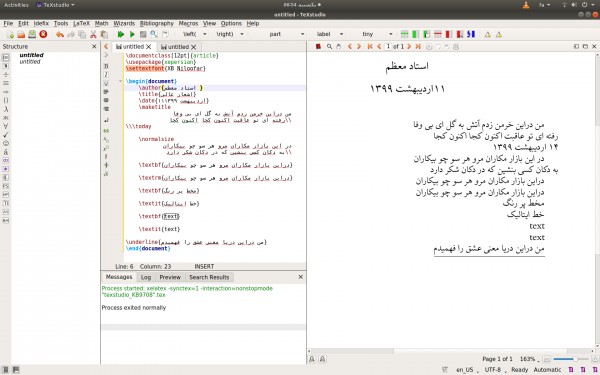Image resolution: width=600 pixels, height=375 pixels.
Task: Stop compilation with the square icon
Action: [143, 34]
